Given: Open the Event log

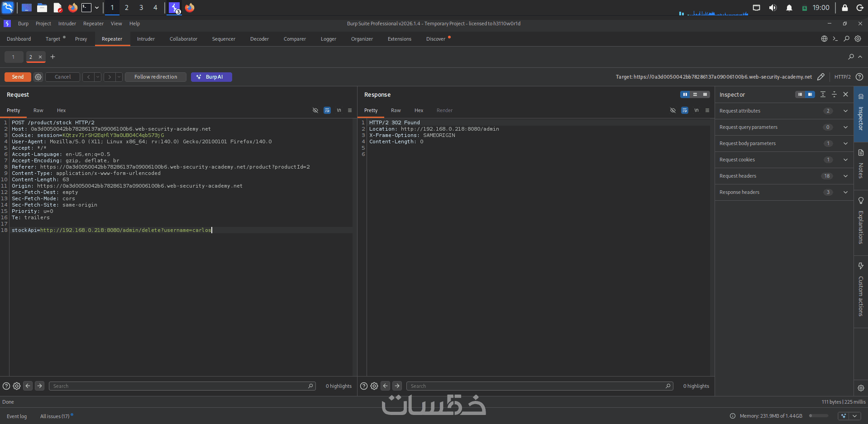Looking at the screenshot, I should click(x=17, y=416).
